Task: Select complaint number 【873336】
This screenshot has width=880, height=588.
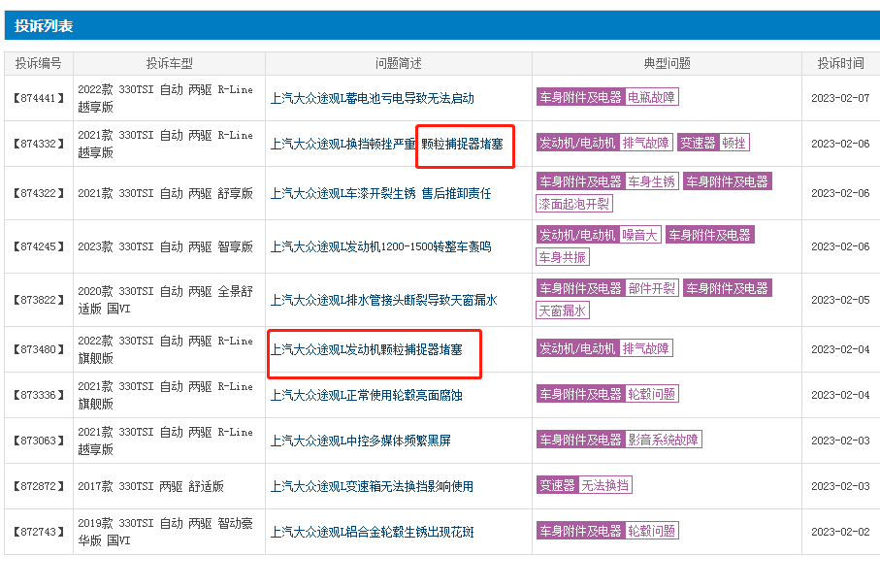Action: pyautogui.click(x=38, y=395)
